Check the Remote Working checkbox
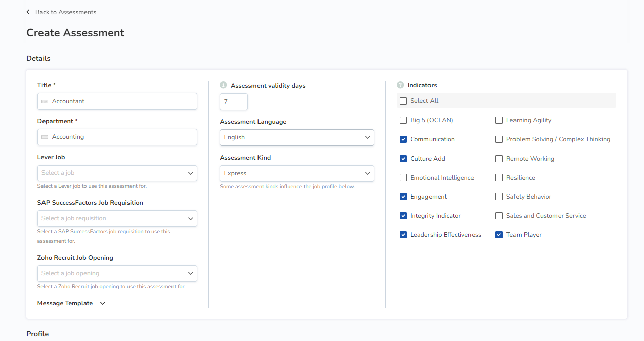Image resolution: width=644 pixels, height=341 pixels. click(499, 159)
